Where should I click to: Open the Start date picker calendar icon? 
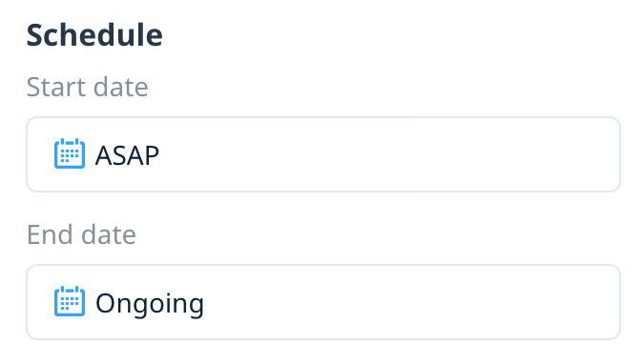(70, 153)
